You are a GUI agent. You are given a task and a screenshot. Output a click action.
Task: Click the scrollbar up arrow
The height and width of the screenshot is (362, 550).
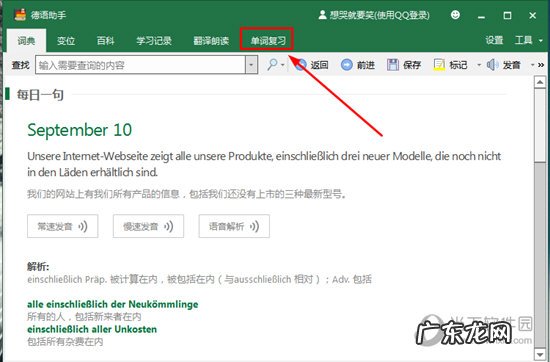(540, 82)
